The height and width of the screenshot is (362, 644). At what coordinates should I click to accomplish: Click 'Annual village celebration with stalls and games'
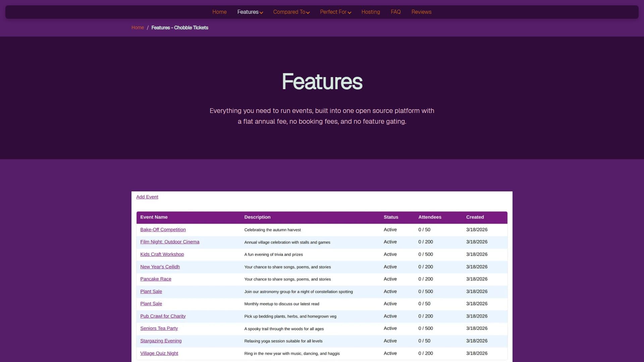click(287, 242)
